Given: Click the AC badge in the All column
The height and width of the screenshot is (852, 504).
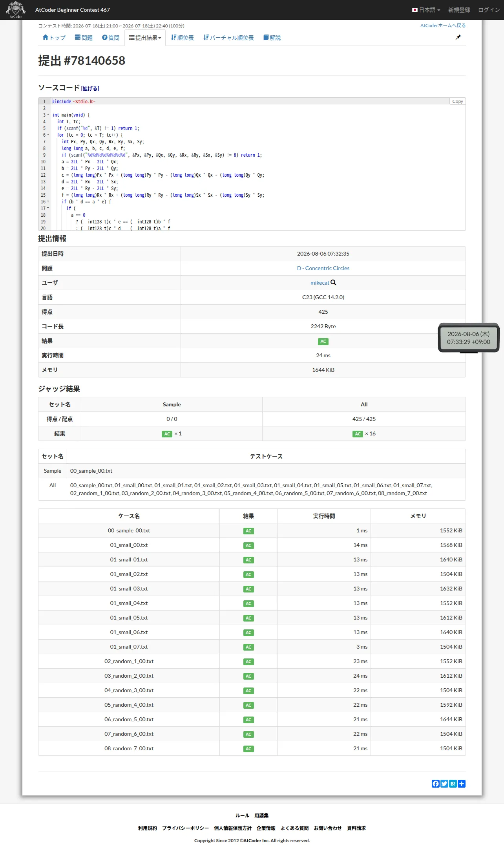Looking at the screenshot, I should pos(358,434).
